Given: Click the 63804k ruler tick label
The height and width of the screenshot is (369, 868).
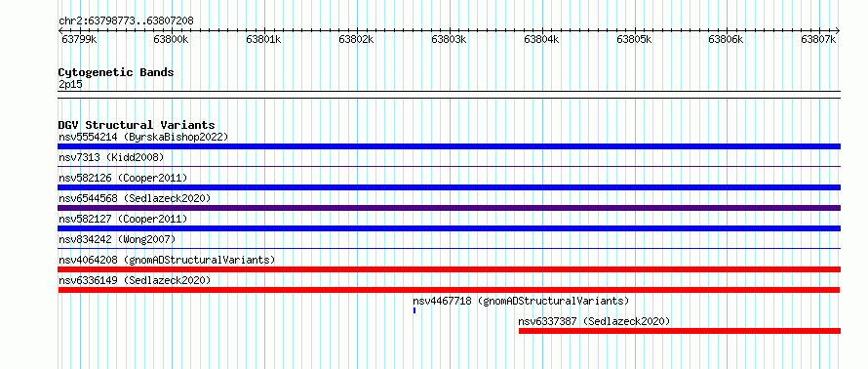Looking at the screenshot, I should click(541, 39).
